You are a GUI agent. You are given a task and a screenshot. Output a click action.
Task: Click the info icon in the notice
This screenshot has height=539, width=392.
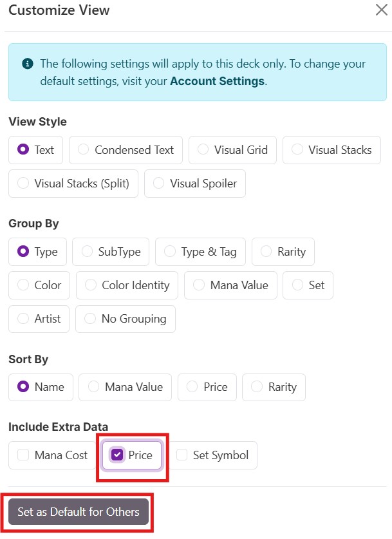tap(27, 64)
